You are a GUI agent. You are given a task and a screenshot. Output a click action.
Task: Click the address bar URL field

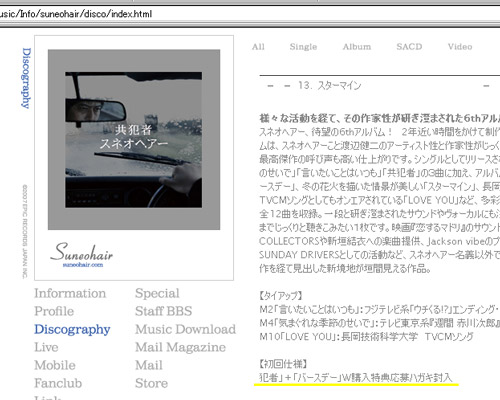tap(250, 14)
